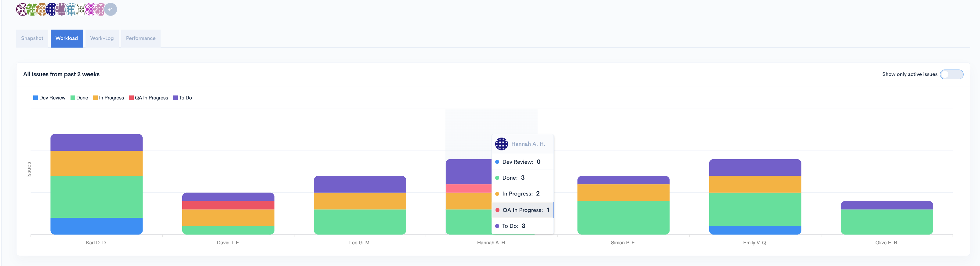Click the orange-brown patterned team avatar
The image size is (980, 266).
click(x=42, y=9)
